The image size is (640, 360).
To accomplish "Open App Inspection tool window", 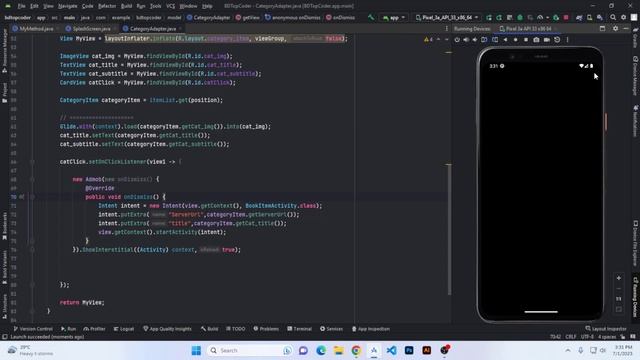I will point(371,329).
